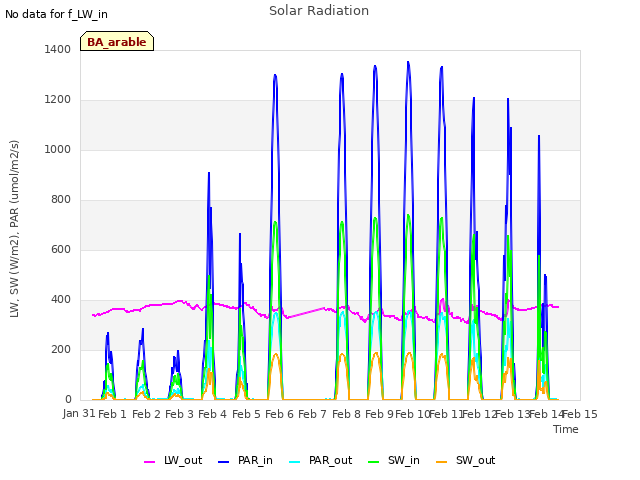Click the 1400 y-axis tick label
The width and height of the screenshot is (640, 480).
(58, 49)
